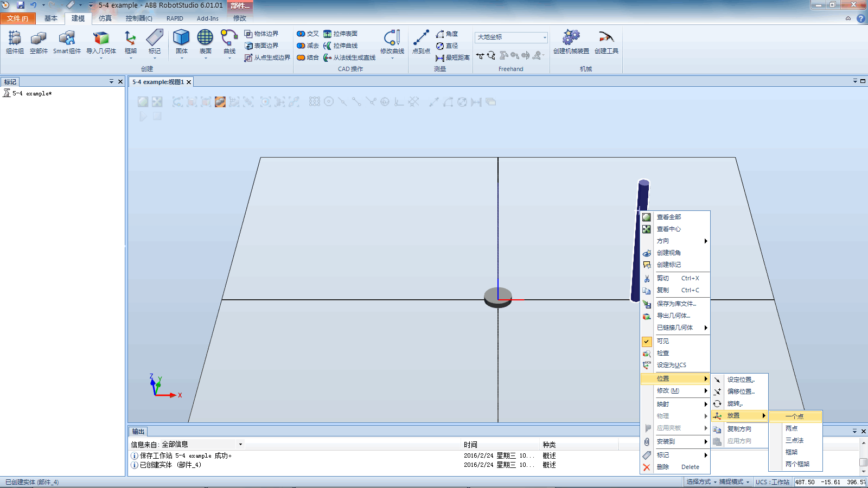Click UCS:工作站 in the status bar
The width and height of the screenshot is (868, 488).
point(773,481)
